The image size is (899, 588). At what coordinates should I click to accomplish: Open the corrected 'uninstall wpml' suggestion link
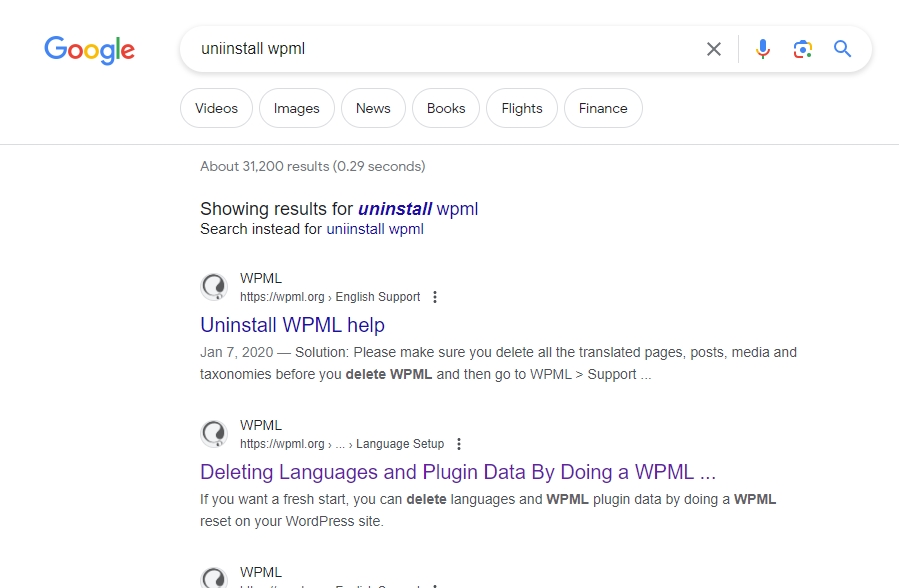click(x=418, y=209)
